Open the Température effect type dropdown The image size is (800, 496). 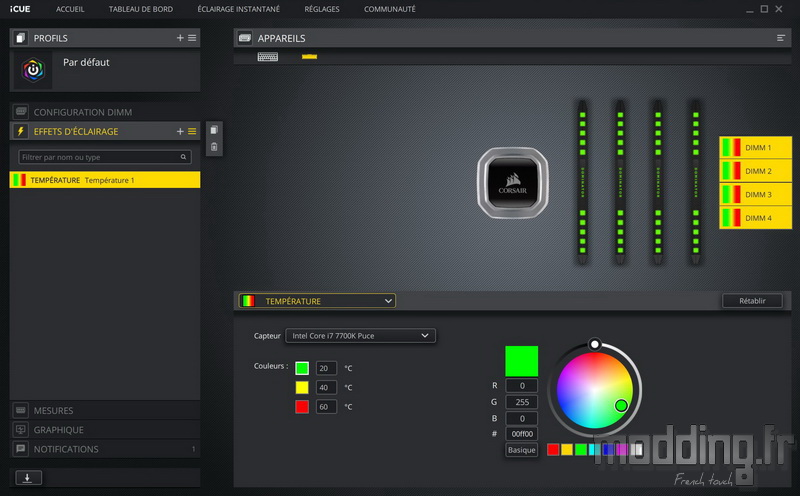click(317, 301)
